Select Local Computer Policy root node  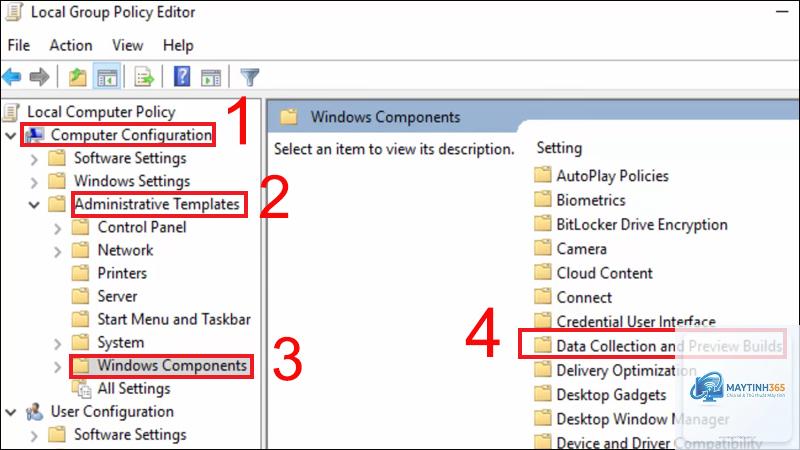pyautogui.click(x=101, y=112)
